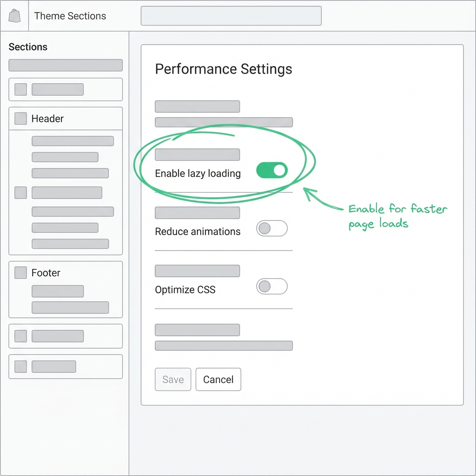Tick the nested checkbox under Header

click(x=20, y=192)
